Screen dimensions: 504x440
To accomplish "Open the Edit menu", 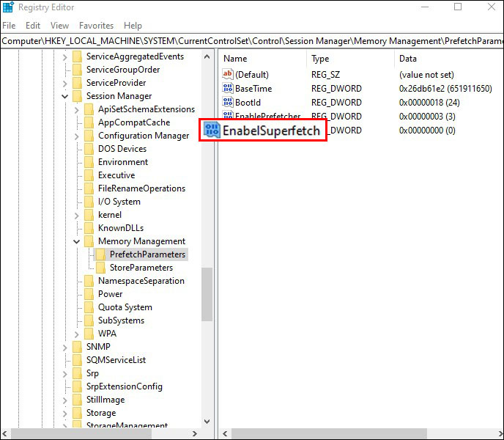I will pyautogui.click(x=33, y=26).
